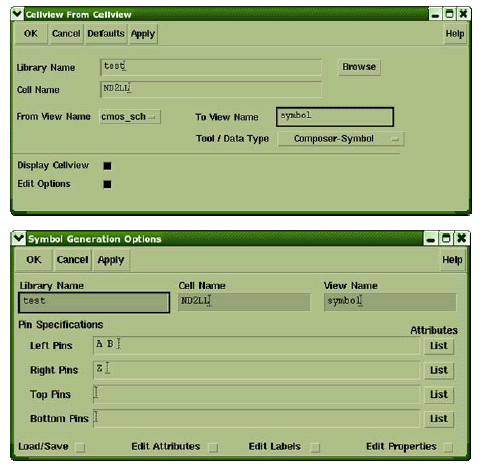This screenshot has height=466, width=483.
Task: Enable the Edit Properties checkbox
Action: pos(449,447)
